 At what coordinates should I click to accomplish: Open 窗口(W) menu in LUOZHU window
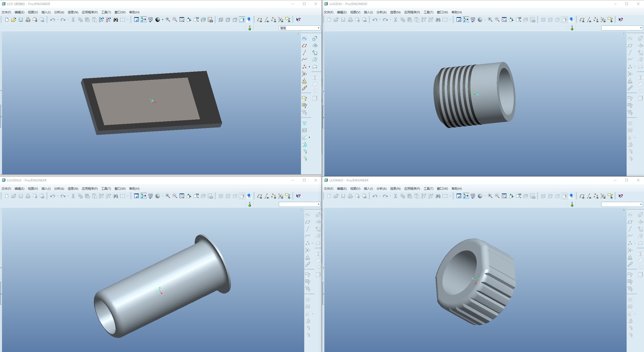(442, 12)
